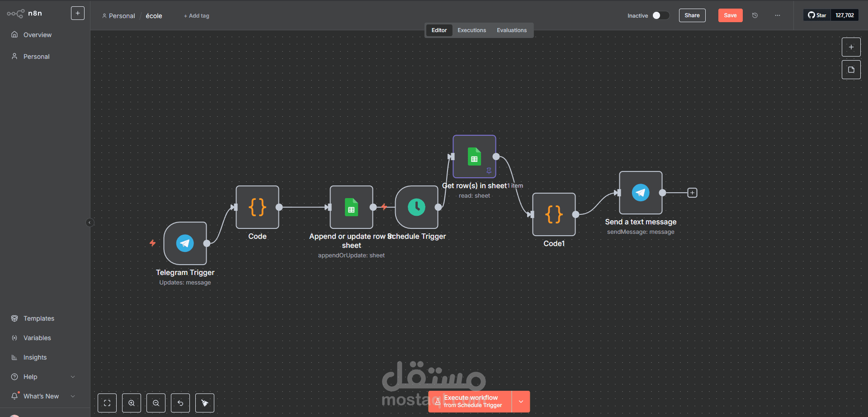Image resolution: width=868 pixels, height=417 pixels.
Task: Zoom out of the canvas
Action: click(156, 403)
